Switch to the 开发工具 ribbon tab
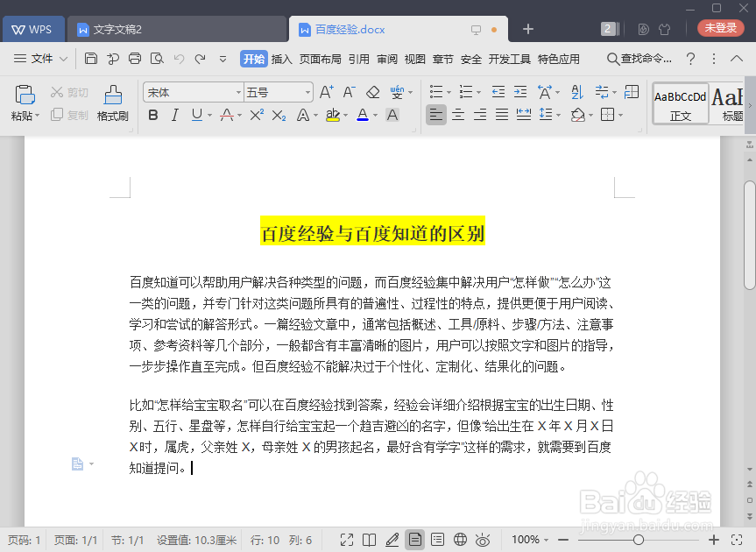 pos(510,59)
